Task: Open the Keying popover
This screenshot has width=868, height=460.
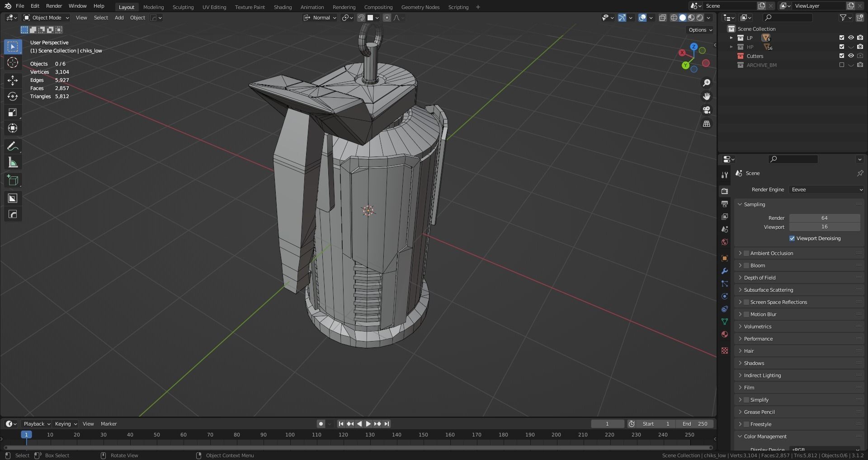Action: click(x=66, y=424)
